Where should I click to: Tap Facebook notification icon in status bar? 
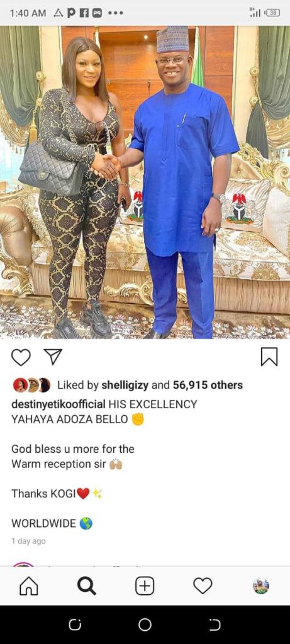point(84,13)
